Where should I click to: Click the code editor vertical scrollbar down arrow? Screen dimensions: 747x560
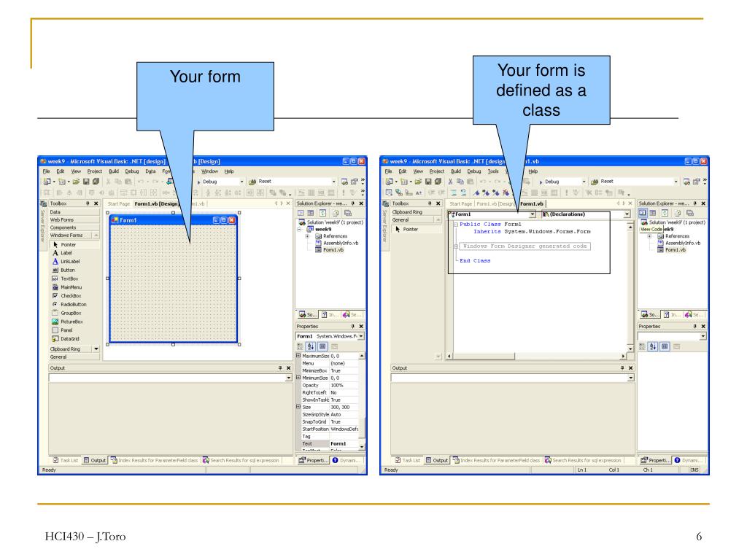pos(630,349)
